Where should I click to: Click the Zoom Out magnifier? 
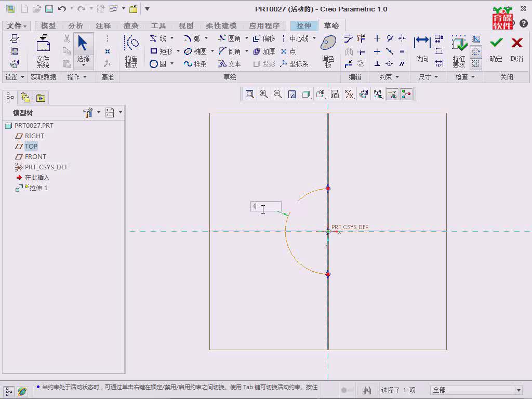(x=278, y=94)
